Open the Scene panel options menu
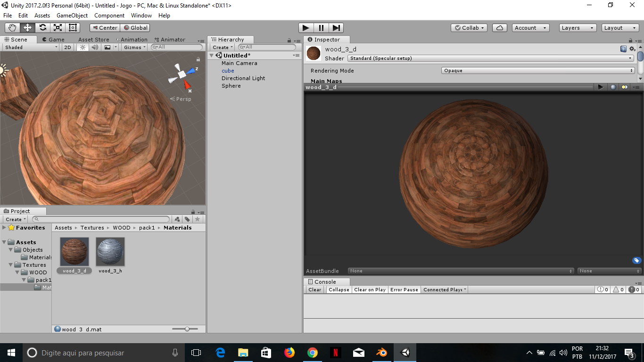The image size is (644, 362). 201,41
